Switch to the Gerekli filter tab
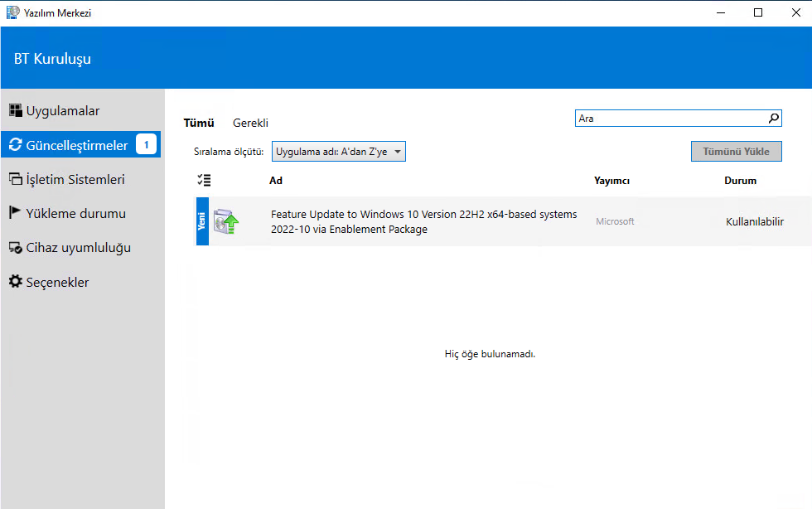This screenshot has height=509, width=812. pos(250,123)
